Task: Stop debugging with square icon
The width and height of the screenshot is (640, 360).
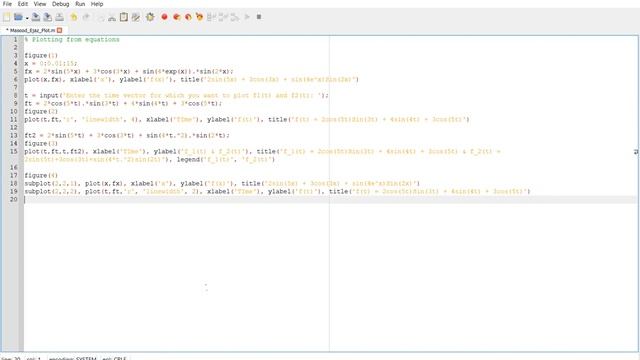Action: tap(259, 17)
